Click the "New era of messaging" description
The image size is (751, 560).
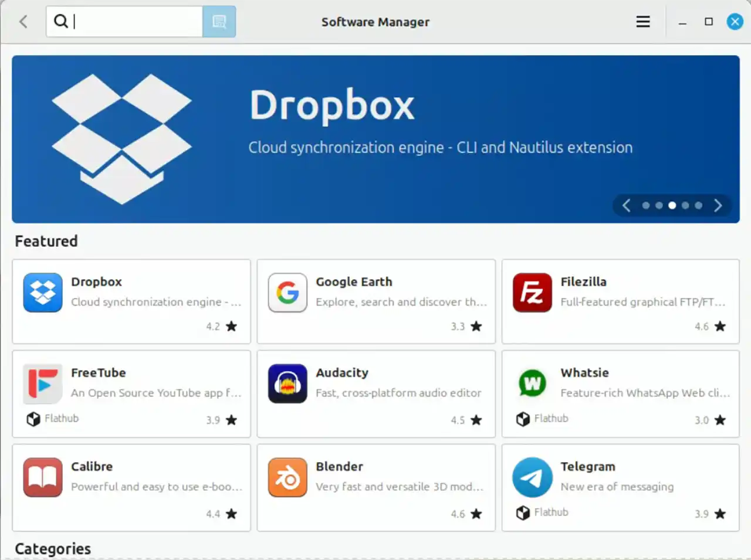617,487
